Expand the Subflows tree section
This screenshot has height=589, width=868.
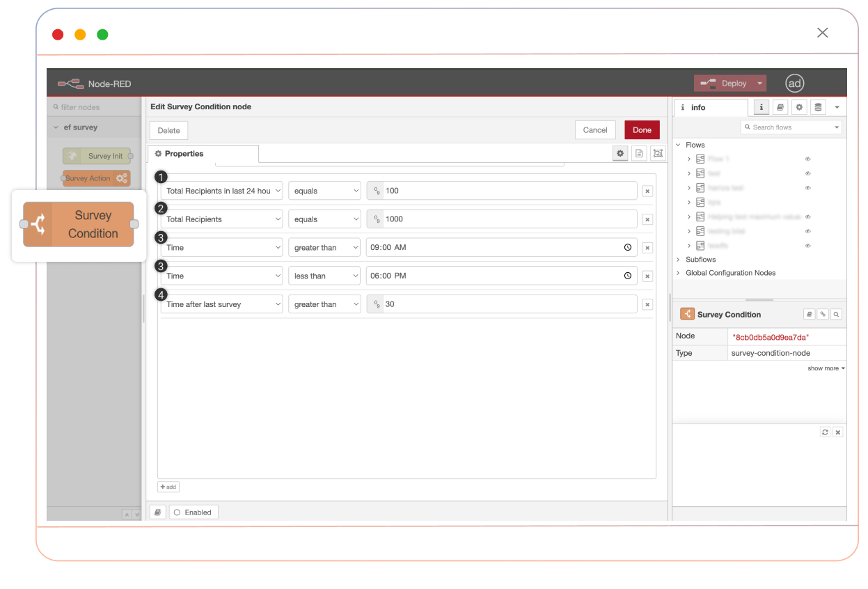678,260
